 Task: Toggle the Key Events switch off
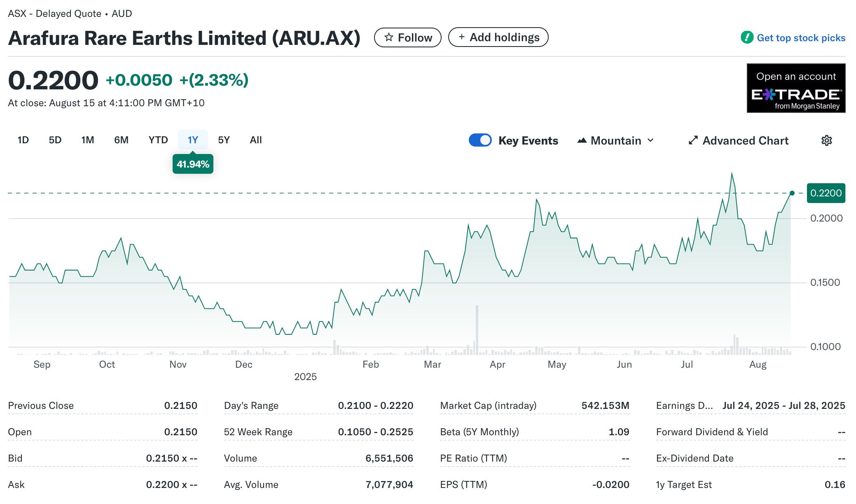click(x=480, y=140)
